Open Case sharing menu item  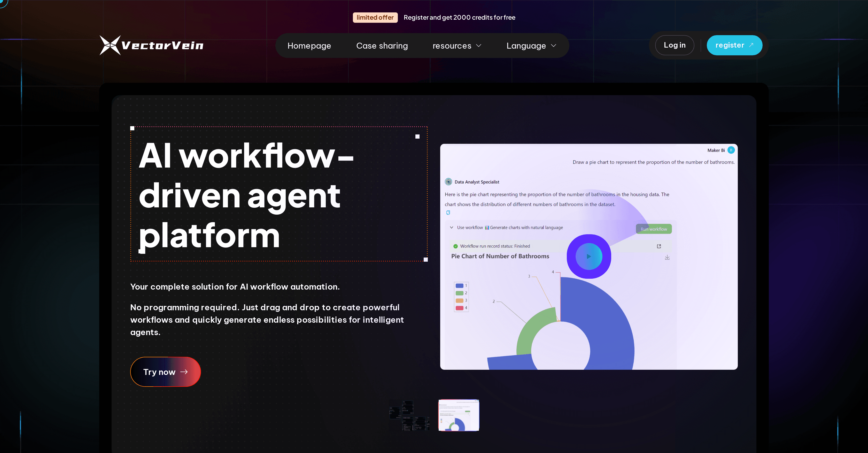[x=382, y=46]
